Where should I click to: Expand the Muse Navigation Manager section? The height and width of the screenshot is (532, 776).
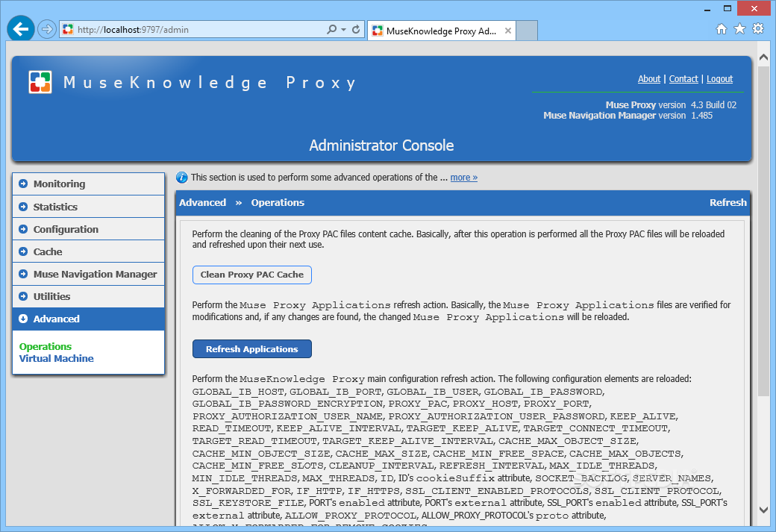88,274
